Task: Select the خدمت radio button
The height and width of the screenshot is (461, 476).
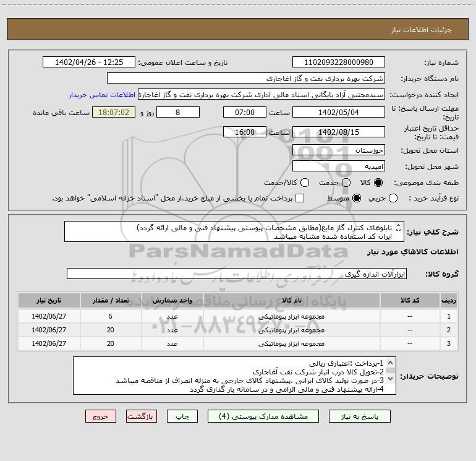Action: [x=346, y=183]
